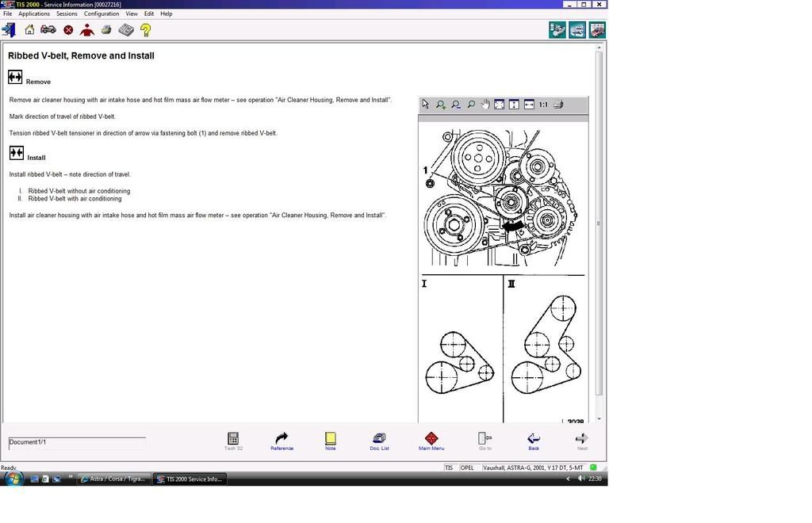The image size is (812, 523).
Task: Open the Configuration menu
Action: (x=101, y=13)
